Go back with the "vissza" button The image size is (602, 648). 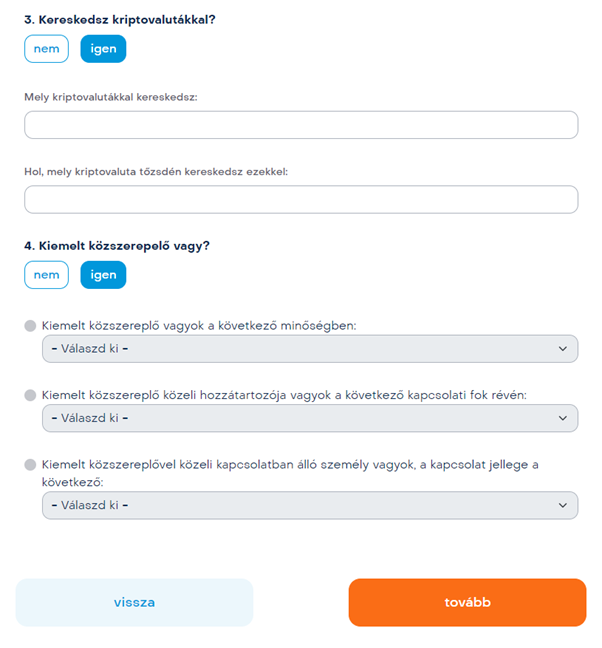(134, 603)
